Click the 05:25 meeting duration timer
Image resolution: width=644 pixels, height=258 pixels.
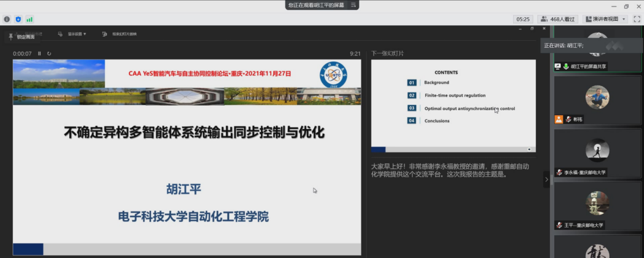click(523, 19)
